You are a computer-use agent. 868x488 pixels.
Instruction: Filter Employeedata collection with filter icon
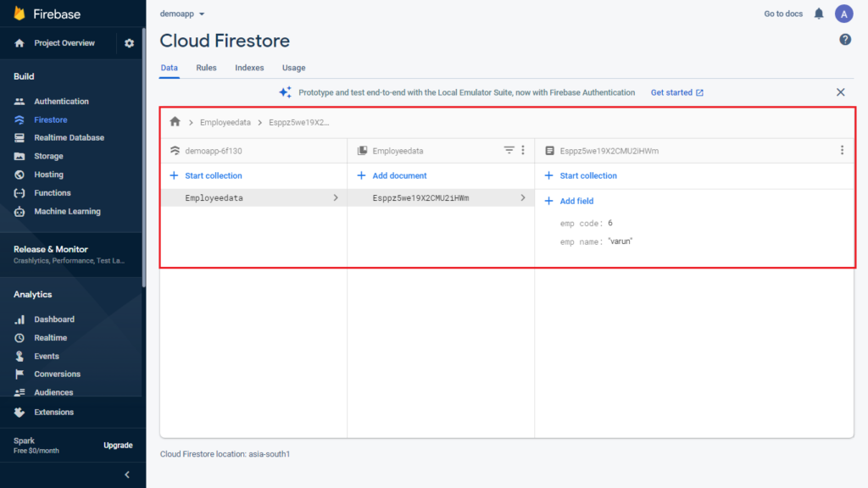tap(509, 150)
